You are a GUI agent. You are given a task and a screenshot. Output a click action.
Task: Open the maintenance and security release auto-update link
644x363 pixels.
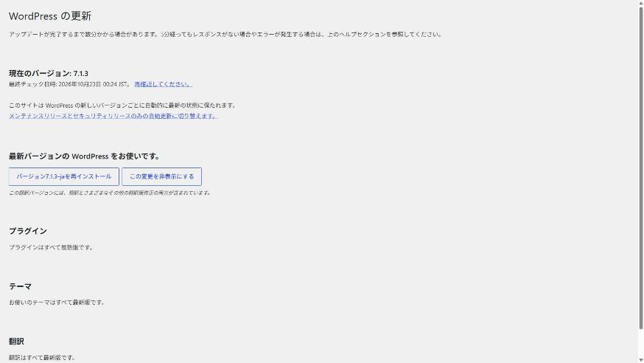113,116
